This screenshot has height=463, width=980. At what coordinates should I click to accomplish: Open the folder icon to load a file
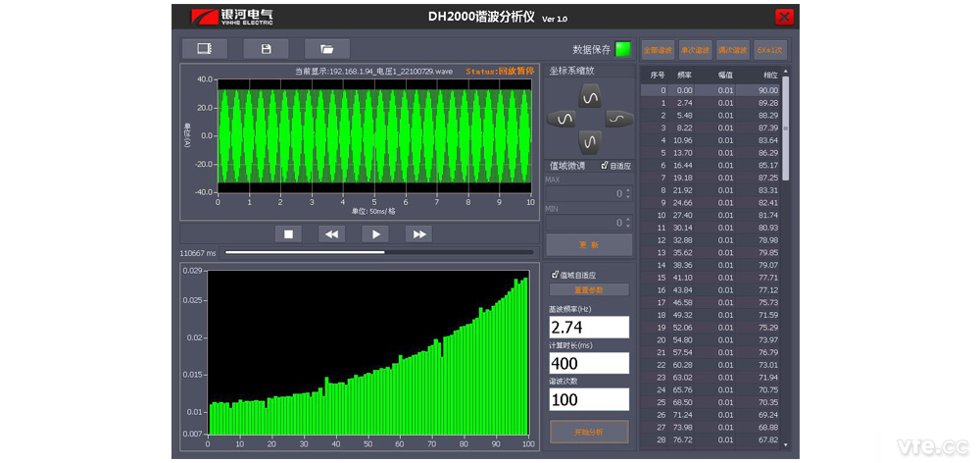coord(326,48)
